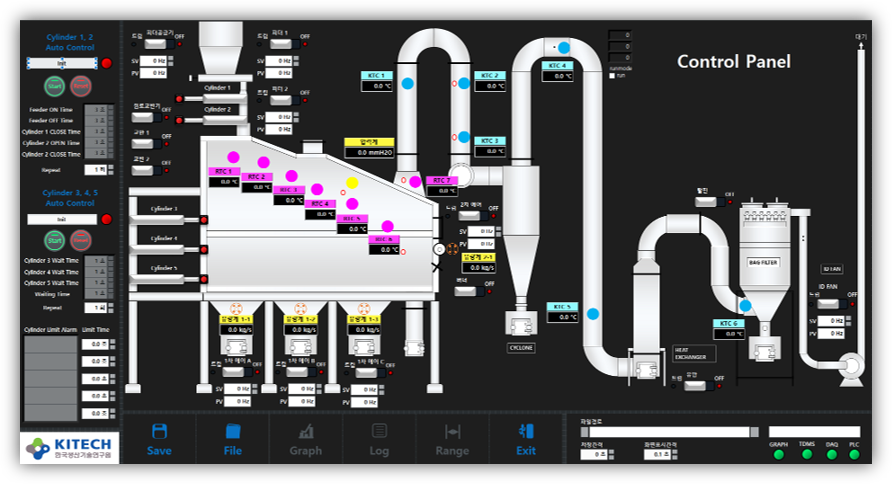The height and width of the screenshot is (484, 892).
Task: Open the Log list icon
Action: coord(379,431)
